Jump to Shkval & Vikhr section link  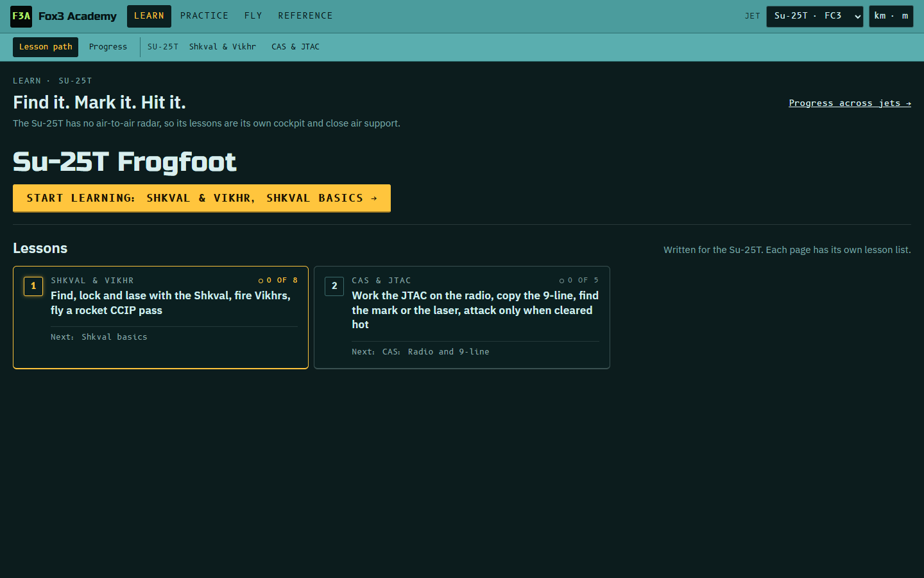[223, 47]
